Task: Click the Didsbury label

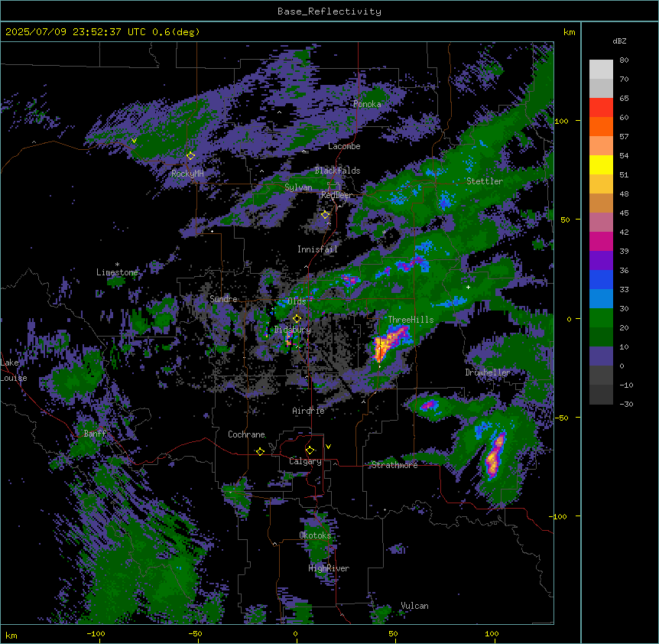Action: tap(293, 330)
